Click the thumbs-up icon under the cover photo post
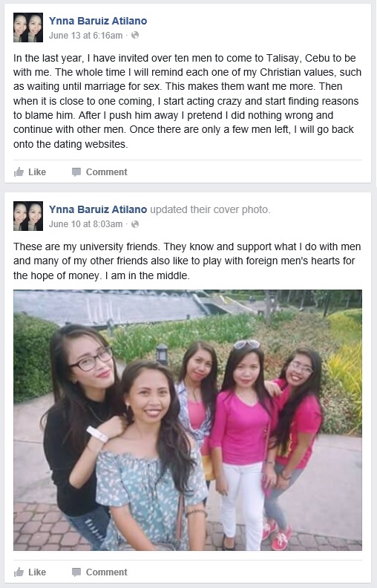This screenshot has width=377, height=588. 19,572
